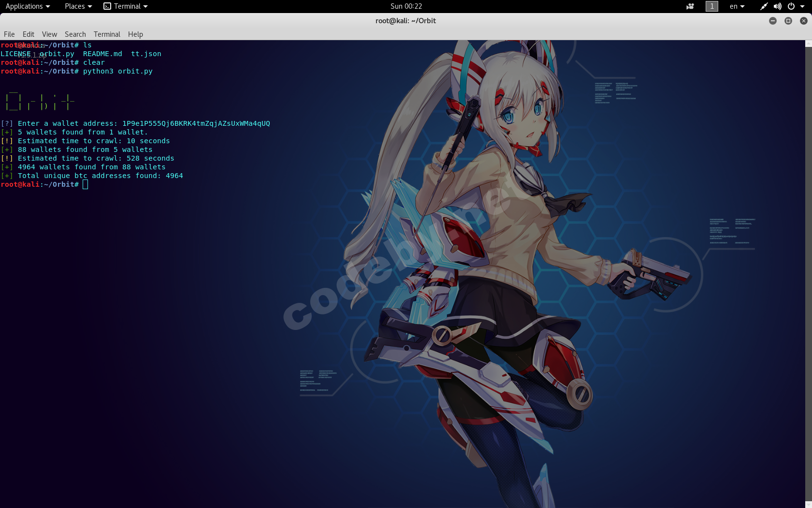
Task: Click the terminal cursor at the last prompt
Action: (86, 184)
